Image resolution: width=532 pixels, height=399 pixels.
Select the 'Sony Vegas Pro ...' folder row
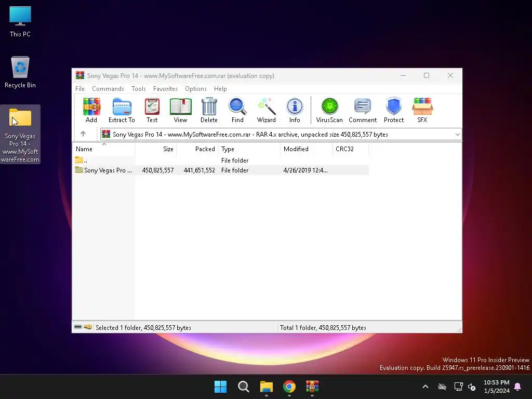220,170
